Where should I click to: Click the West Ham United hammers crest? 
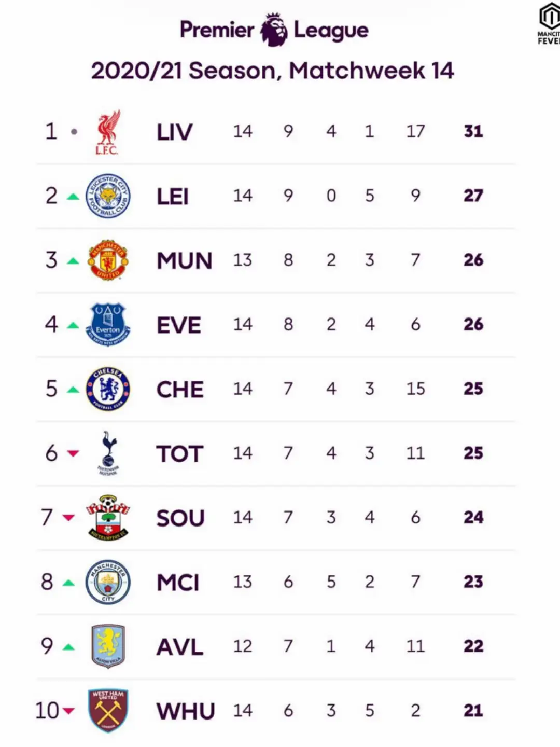(108, 711)
